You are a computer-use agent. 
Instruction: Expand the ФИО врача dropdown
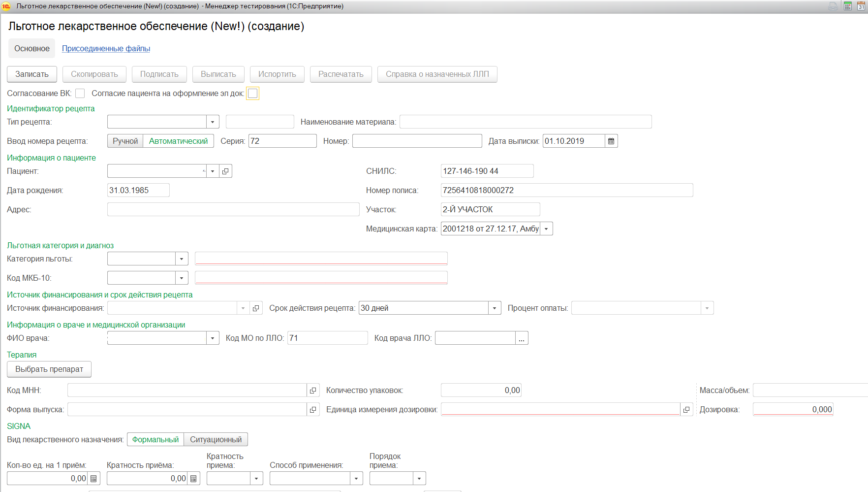[213, 338]
